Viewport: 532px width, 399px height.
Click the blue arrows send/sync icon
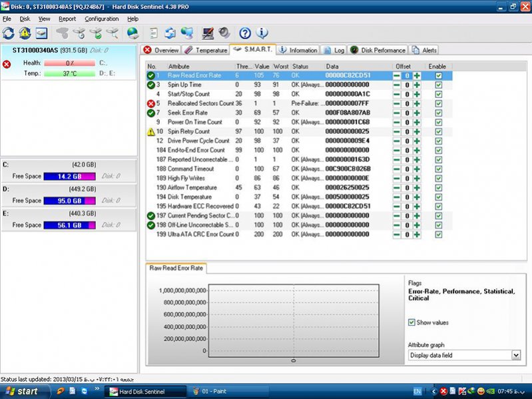[170, 33]
